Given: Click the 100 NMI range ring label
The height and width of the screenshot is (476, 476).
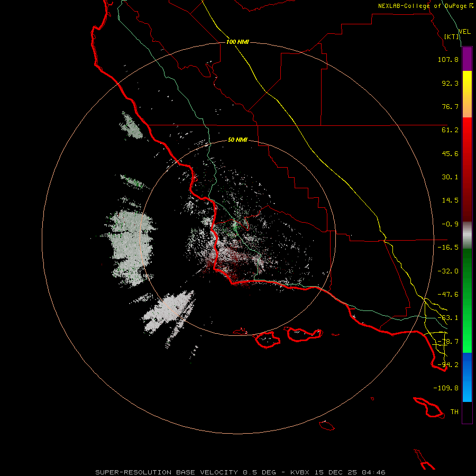Looking at the screenshot, I should click(237, 42).
